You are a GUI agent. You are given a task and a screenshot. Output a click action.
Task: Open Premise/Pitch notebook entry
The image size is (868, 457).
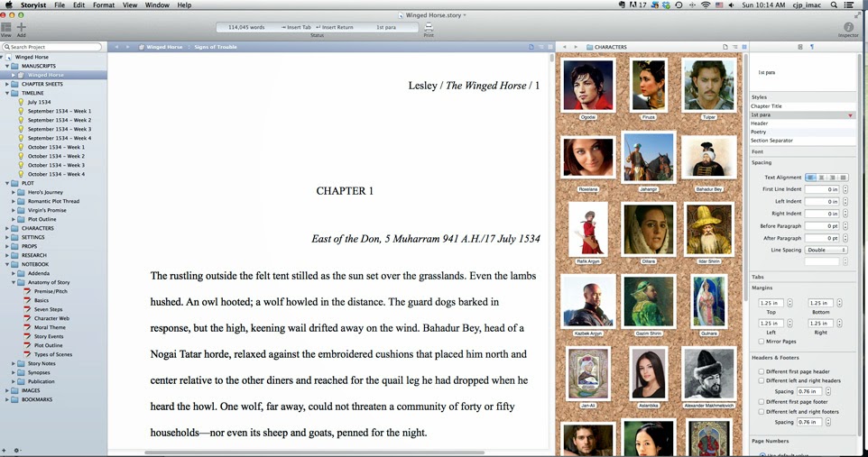(x=51, y=291)
